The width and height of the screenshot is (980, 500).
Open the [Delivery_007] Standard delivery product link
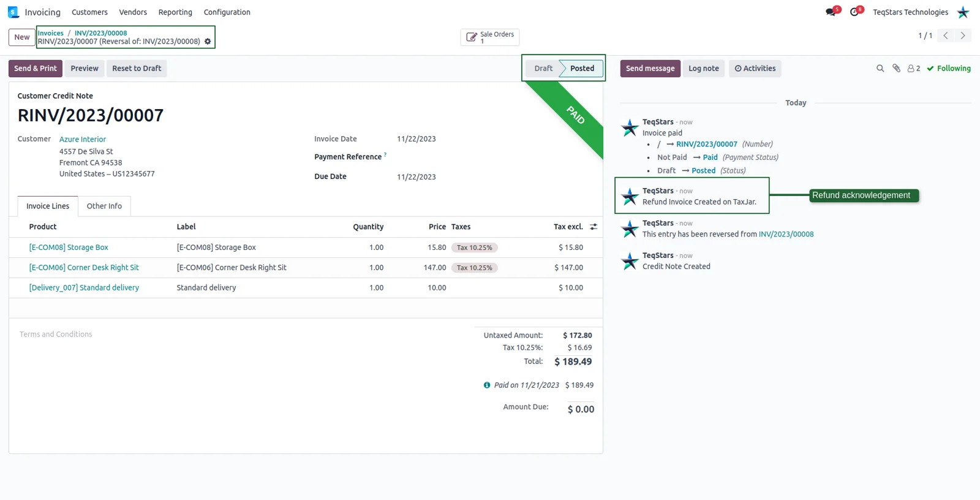(x=84, y=288)
